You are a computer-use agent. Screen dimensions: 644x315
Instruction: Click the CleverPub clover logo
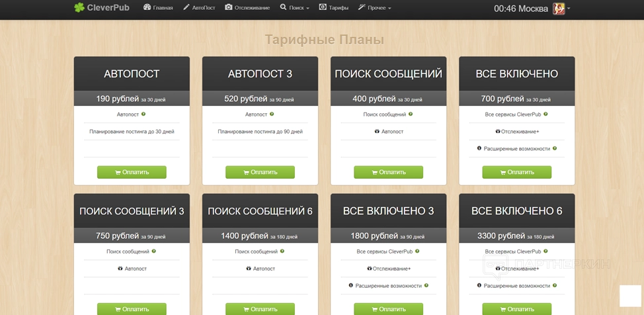tap(101, 7)
